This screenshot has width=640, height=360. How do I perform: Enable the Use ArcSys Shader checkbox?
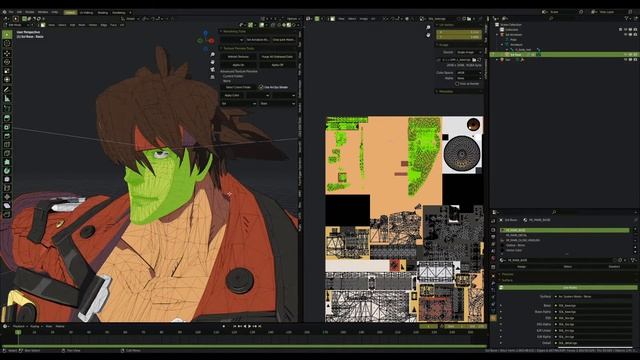point(261,87)
